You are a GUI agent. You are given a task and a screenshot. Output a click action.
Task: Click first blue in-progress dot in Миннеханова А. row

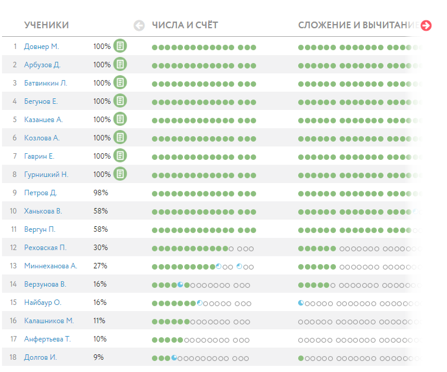[x=218, y=266]
